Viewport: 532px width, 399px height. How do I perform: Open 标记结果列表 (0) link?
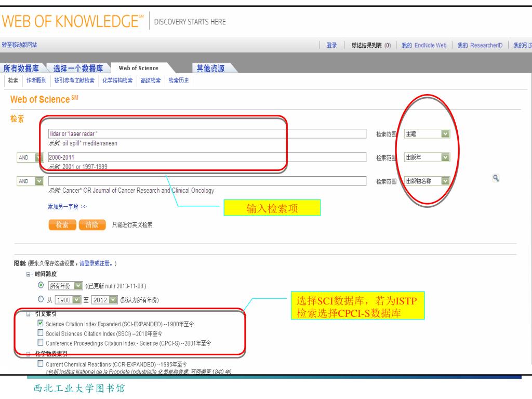click(371, 45)
